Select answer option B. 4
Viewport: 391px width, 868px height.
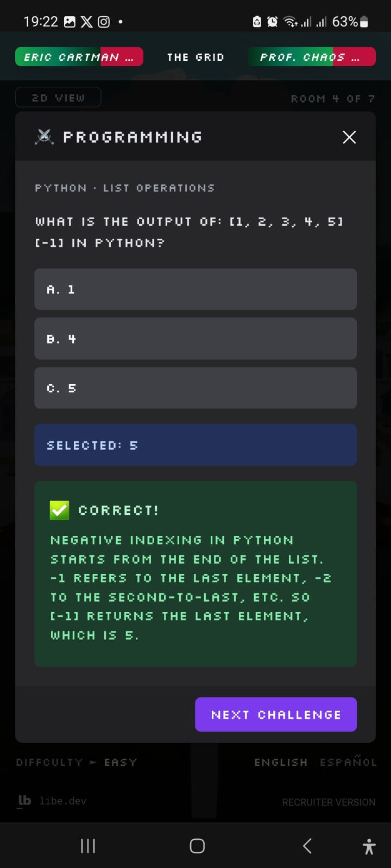click(x=195, y=339)
